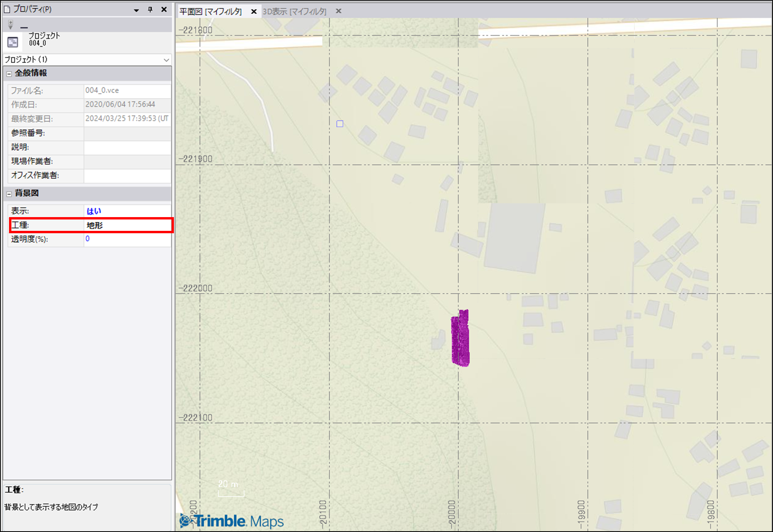Switch to the 3D表示 [マイフィルタ] tab
The height and width of the screenshot is (532, 773).
294,11
